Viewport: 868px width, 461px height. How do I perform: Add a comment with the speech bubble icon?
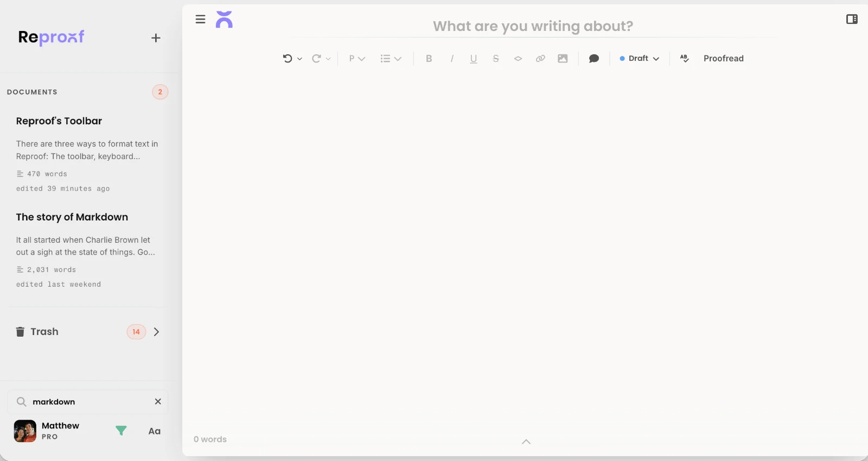click(594, 59)
